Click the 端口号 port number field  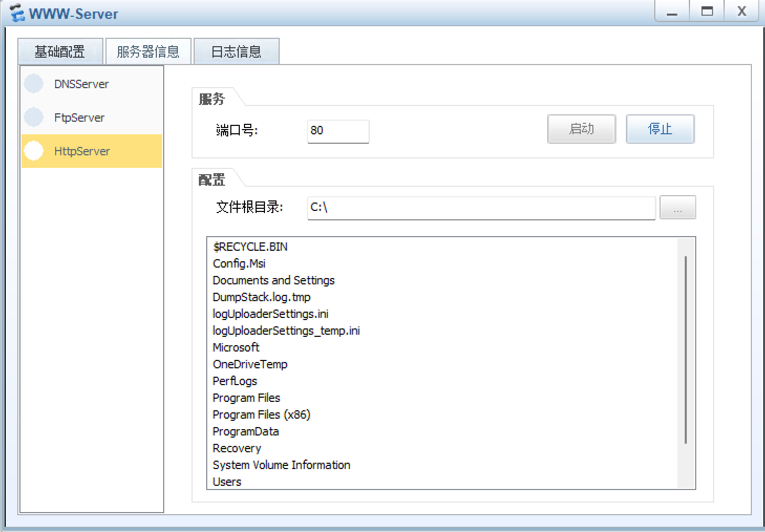(338, 131)
